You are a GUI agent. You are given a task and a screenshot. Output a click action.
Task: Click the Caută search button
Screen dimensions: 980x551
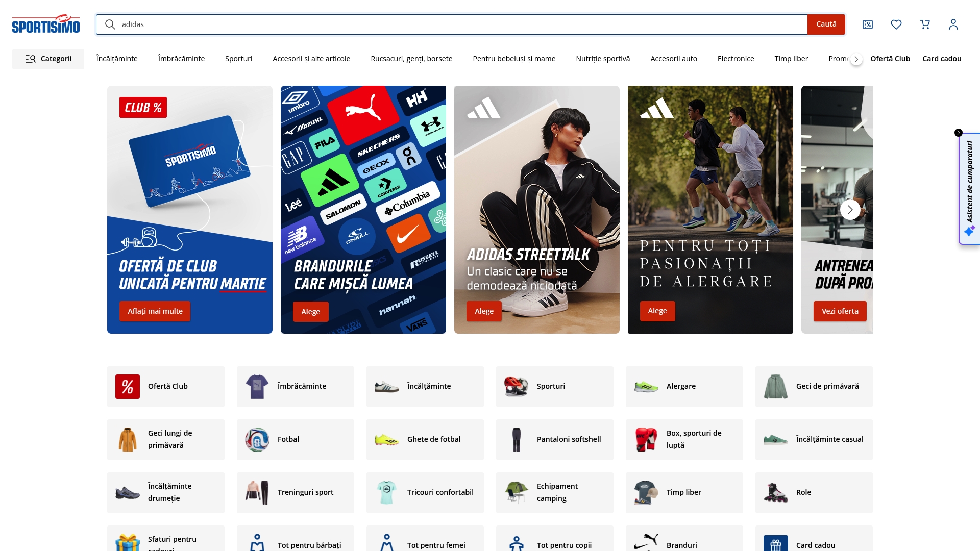826,24
